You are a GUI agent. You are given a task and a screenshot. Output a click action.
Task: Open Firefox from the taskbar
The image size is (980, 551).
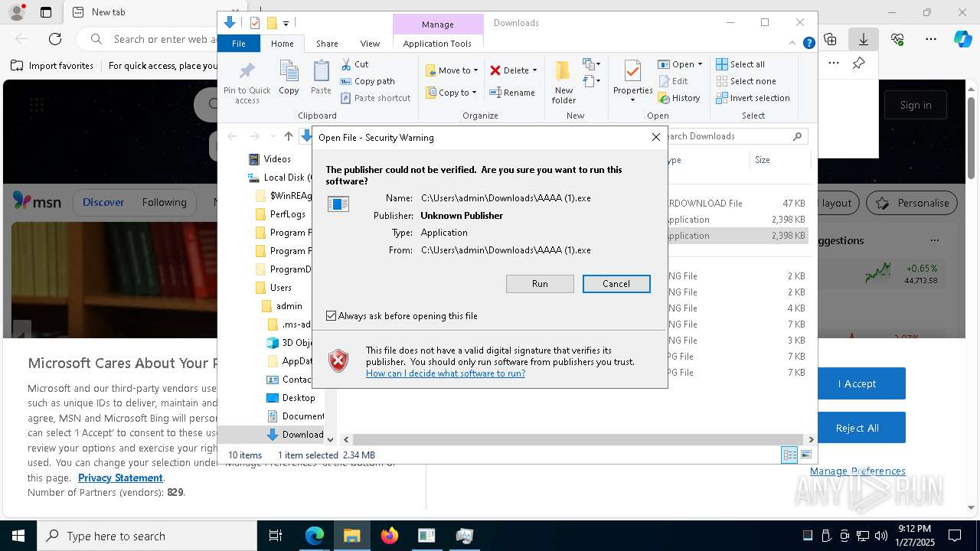[x=389, y=536]
